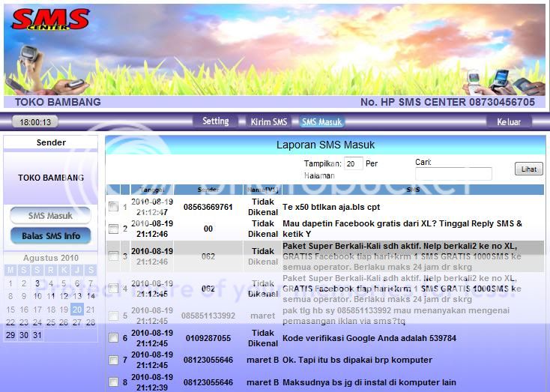The height and width of the screenshot is (392, 550).
Task: Click sender number 08563669761
Action: pyautogui.click(x=208, y=207)
